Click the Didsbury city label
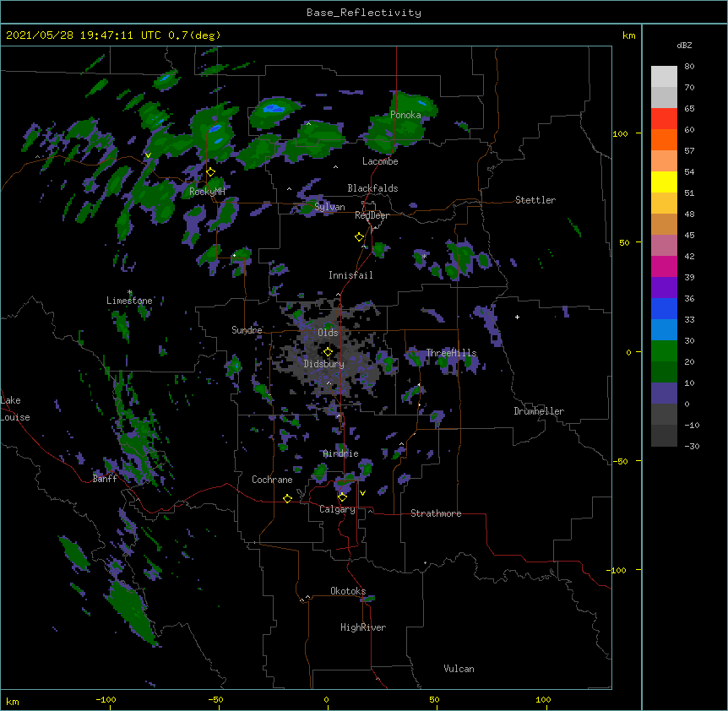Image resolution: width=728 pixels, height=711 pixels. [324, 364]
